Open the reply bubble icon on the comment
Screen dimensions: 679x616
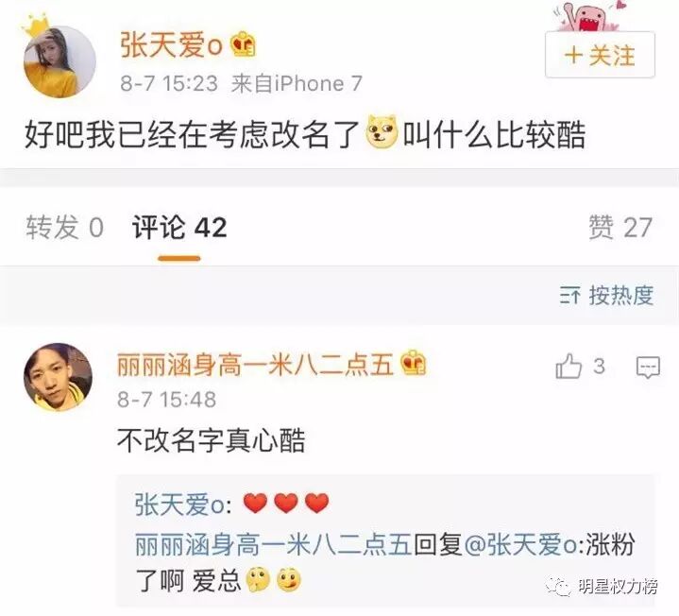(x=648, y=368)
